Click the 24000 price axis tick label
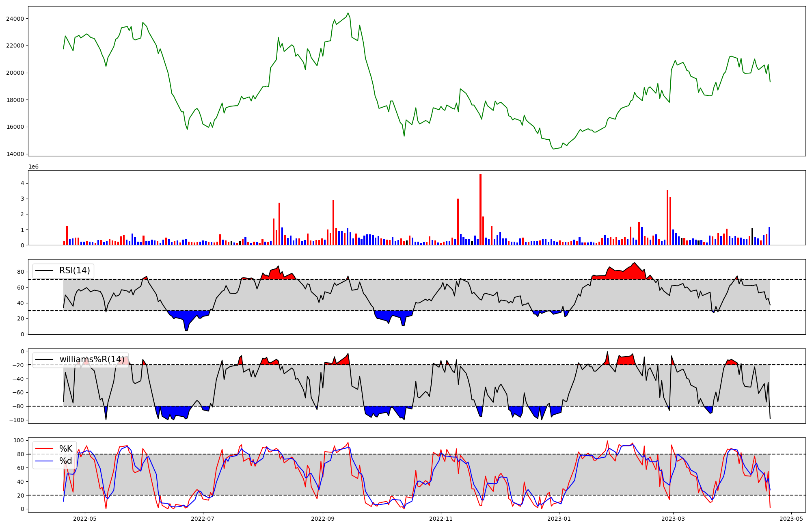The width and height of the screenshot is (812, 528). pos(15,19)
